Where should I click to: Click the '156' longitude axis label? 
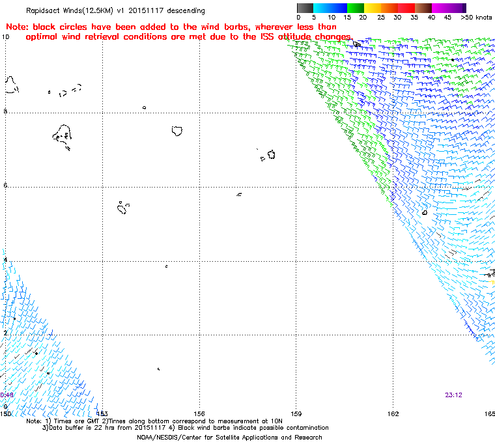click(x=199, y=413)
